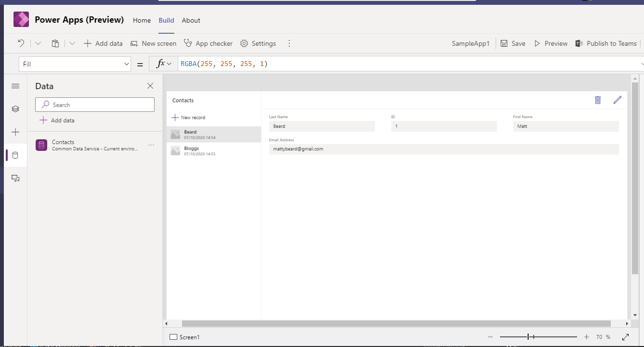644x347 pixels.
Task: Expand the formula bar chevron at right
Action: (642, 64)
